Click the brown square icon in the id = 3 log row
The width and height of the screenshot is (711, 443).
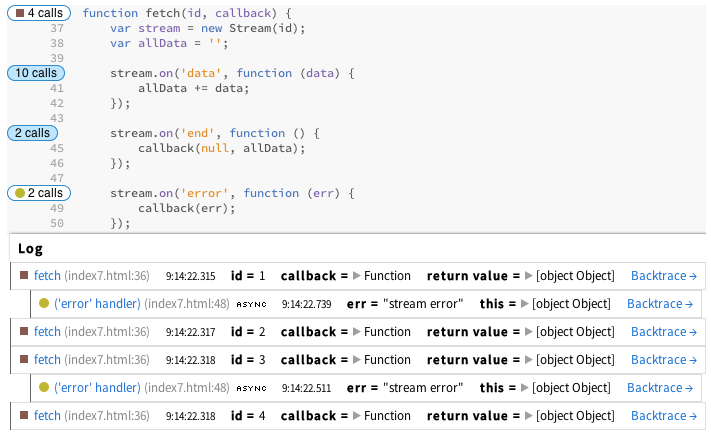[24, 360]
